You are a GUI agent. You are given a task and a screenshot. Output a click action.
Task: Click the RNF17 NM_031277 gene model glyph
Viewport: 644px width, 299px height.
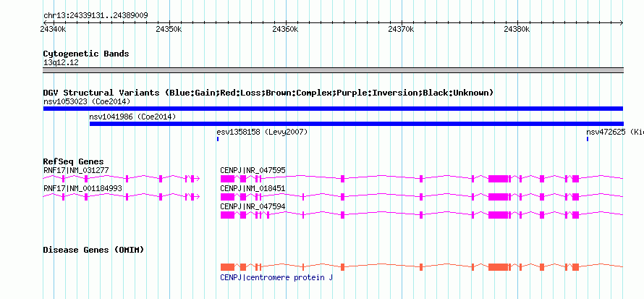[x=121, y=178]
